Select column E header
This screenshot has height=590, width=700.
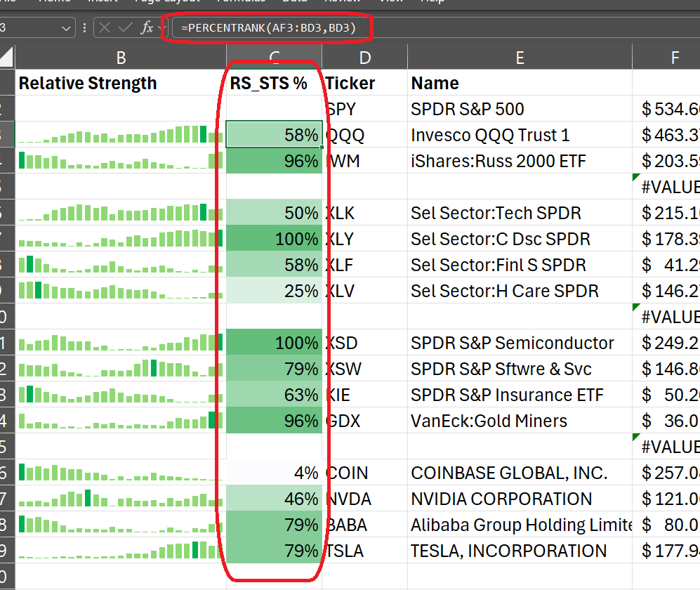coord(520,57)
